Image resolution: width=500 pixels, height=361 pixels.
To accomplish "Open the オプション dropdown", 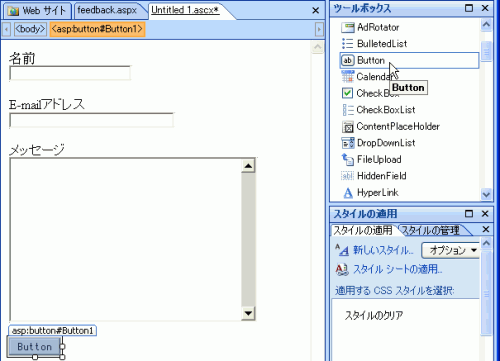I will tap(450, 250).
